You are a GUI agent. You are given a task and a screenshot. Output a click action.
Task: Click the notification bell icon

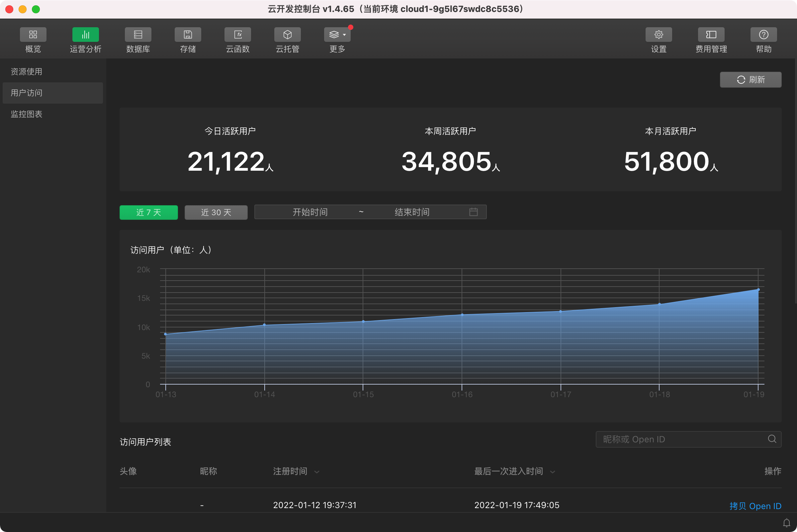786,523
